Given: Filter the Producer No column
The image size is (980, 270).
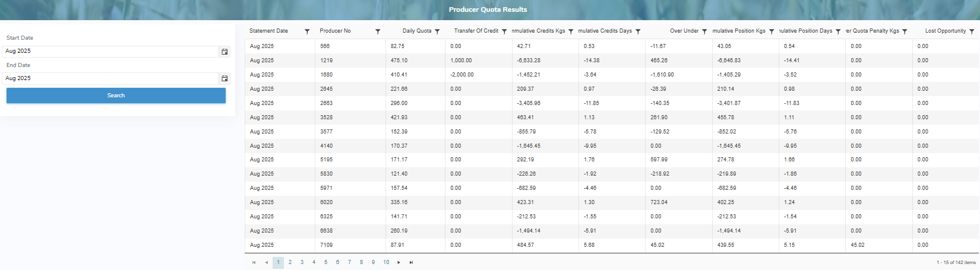Looking at the screenshot, I should [x=378, y=31].
